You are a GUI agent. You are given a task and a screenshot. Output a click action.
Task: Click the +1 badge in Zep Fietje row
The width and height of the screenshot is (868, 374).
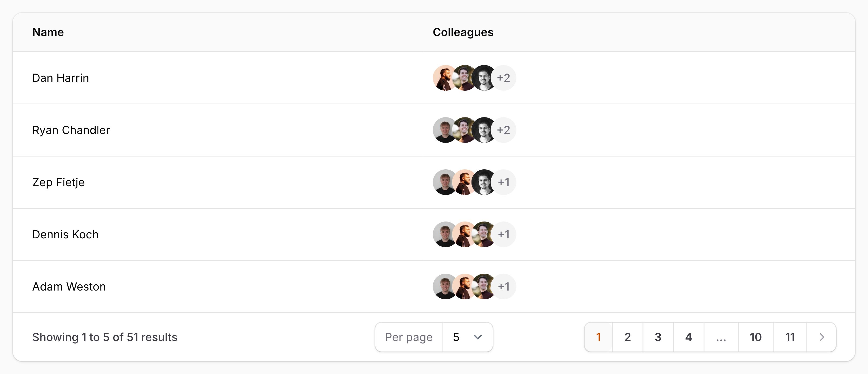coord(504,182)
